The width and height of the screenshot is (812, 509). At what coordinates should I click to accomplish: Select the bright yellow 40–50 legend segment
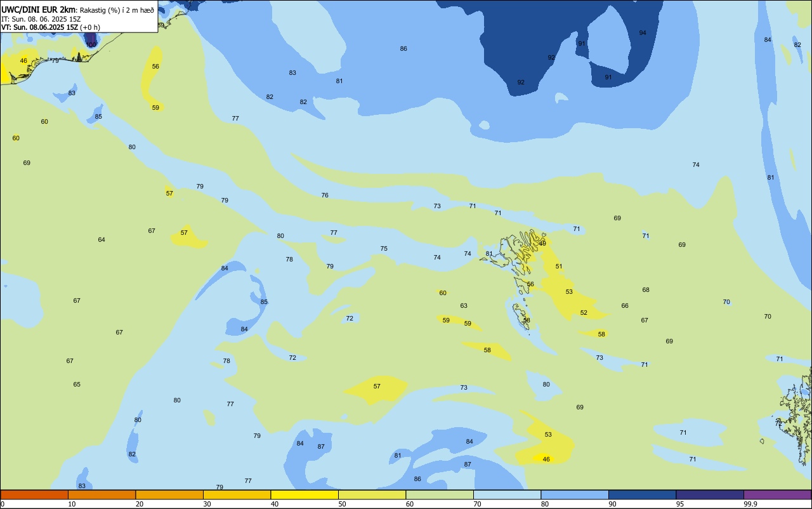click(304, 494)
